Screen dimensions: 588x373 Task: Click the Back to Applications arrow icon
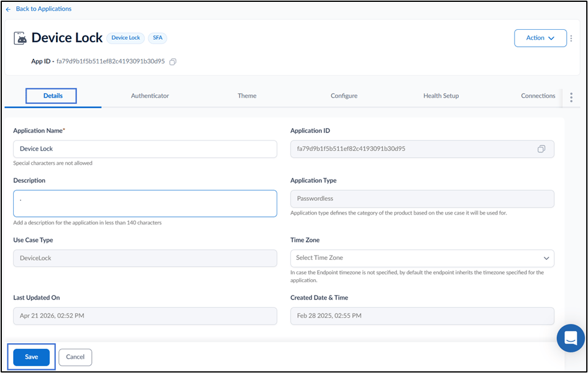click(8, 9)
